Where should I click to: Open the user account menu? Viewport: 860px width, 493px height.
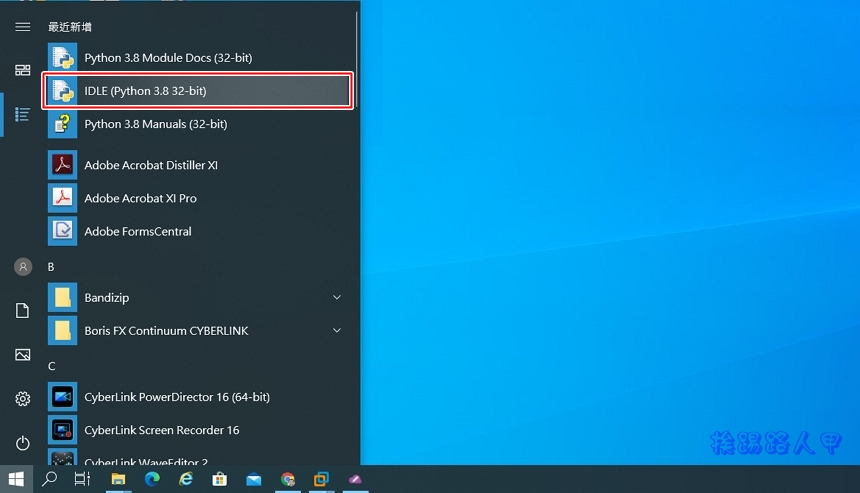pos(22,267)
